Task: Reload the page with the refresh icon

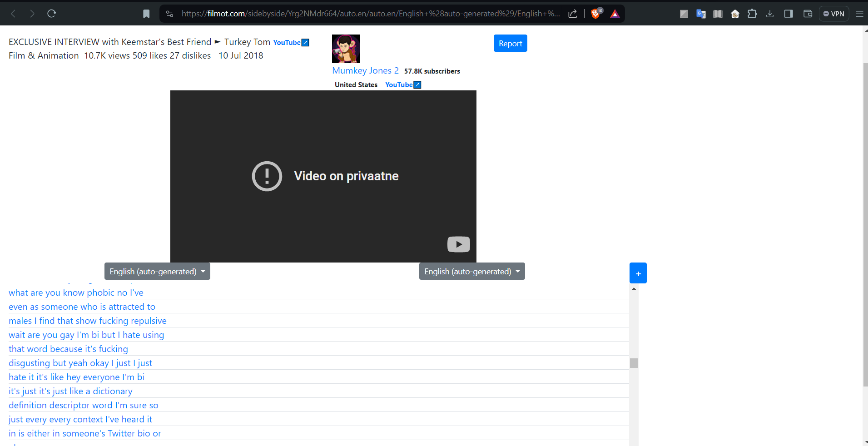Action: coord(51,14)
